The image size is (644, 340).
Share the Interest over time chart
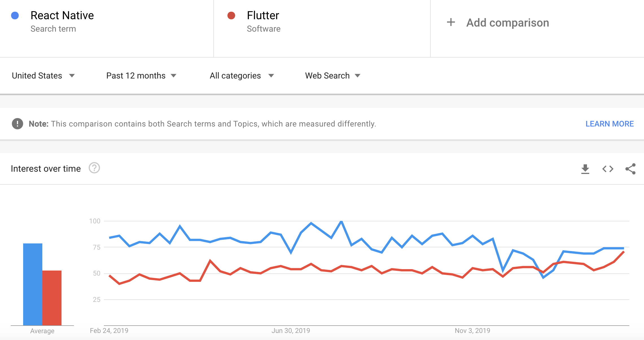pos(630,169)
